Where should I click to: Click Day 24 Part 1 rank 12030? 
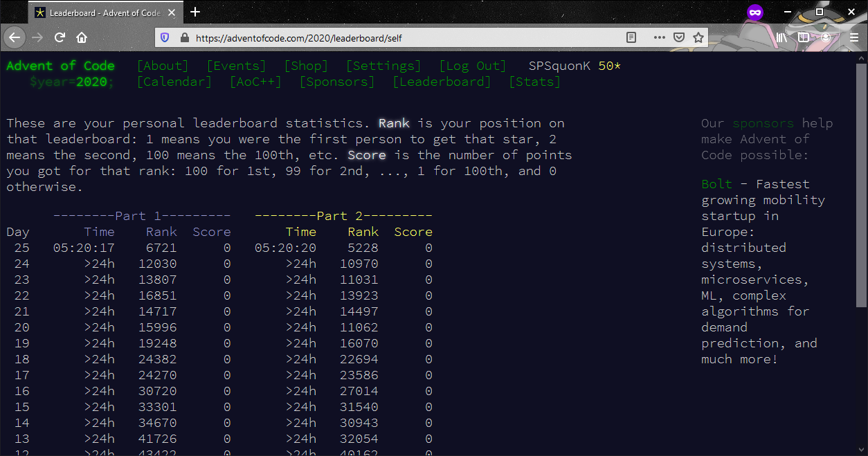[157, 264]
